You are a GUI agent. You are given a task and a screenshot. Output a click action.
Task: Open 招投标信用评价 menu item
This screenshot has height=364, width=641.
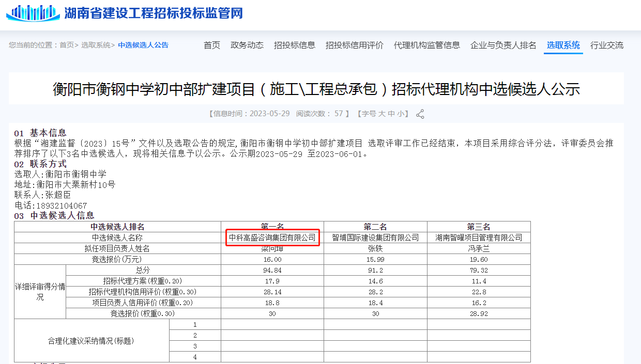click(x=355, y=45)
